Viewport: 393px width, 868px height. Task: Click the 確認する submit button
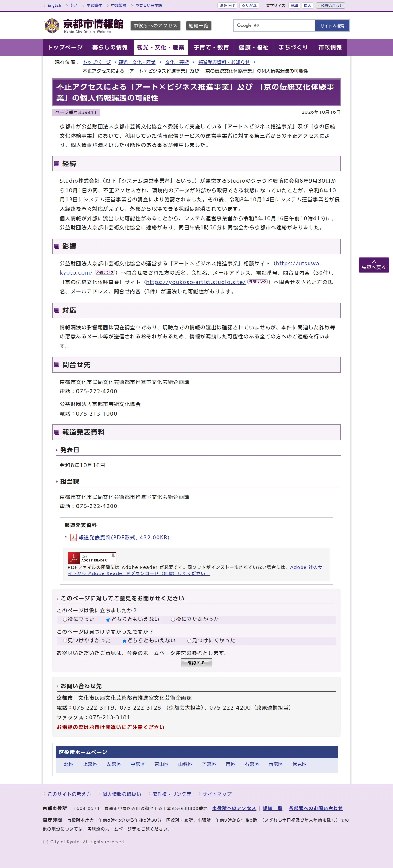[x=196, y=663]
